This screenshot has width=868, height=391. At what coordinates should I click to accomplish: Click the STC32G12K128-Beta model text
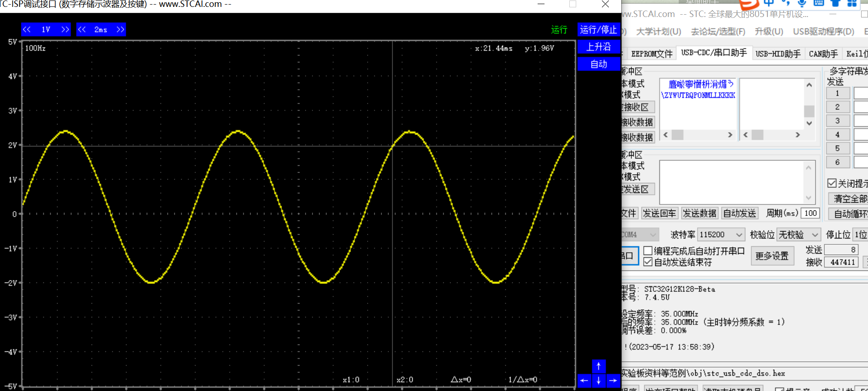tap(680, 289)
